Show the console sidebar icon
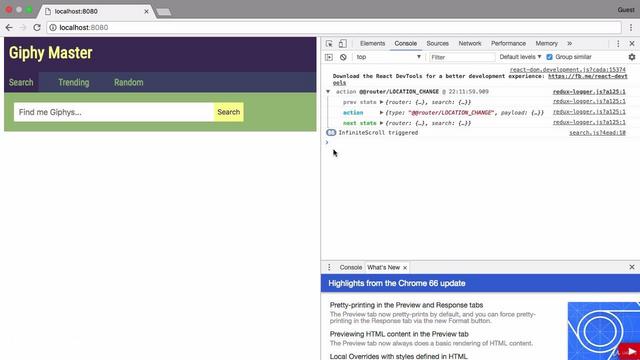640x360 pixels. pos(329,57)
